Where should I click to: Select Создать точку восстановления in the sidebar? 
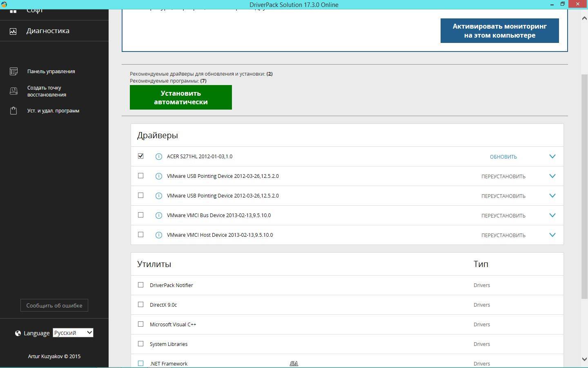coord(47,91)
